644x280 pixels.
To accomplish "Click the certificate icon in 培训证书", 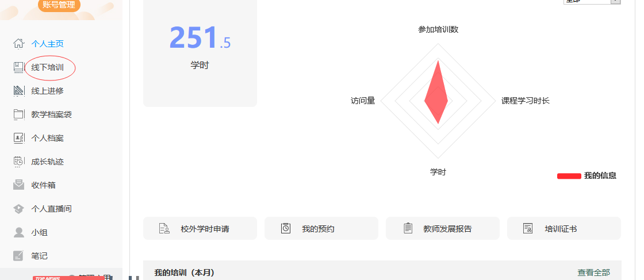I will pos(528,229).
